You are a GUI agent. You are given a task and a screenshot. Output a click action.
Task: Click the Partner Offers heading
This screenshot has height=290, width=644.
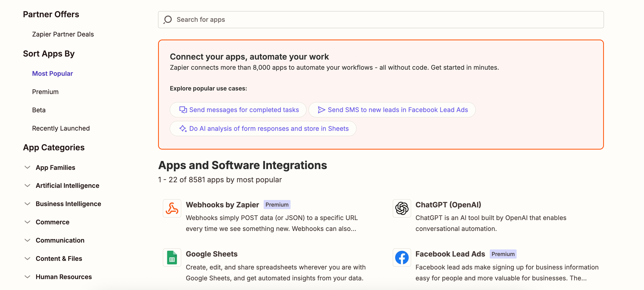[51, 14]
